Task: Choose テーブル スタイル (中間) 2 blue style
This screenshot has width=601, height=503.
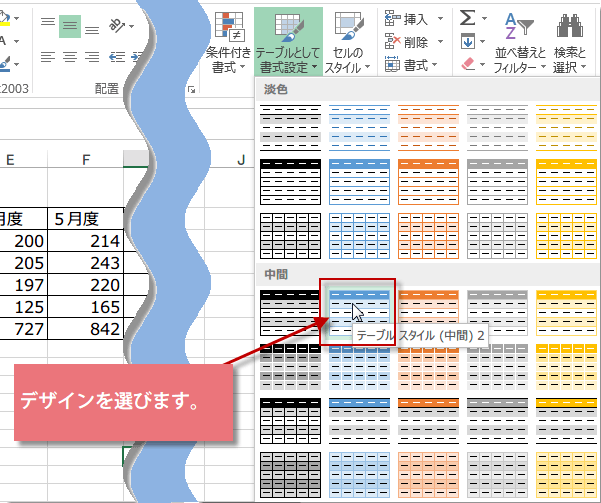Action: [x=359, y=313]
